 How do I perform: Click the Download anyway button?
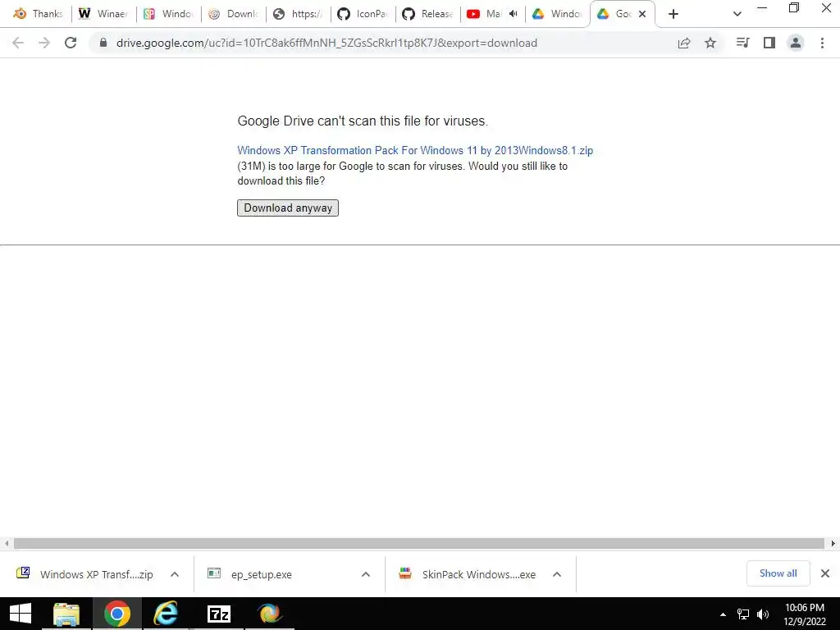pos(288,208)
